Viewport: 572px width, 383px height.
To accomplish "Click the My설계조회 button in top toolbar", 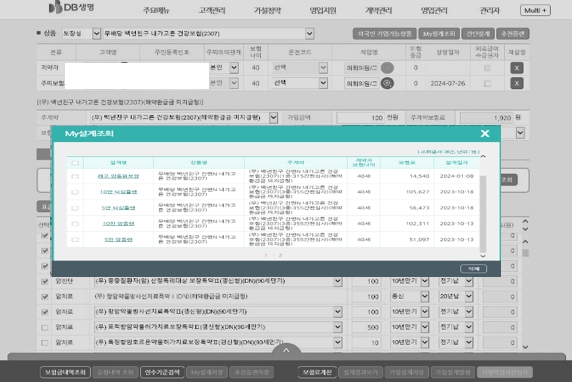I will tap(439, 34).
